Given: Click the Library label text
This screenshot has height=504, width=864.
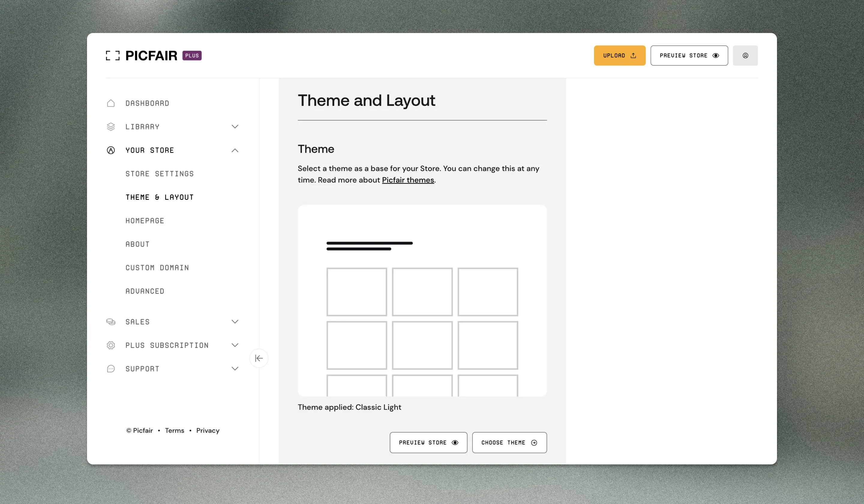Looking at the screenshot, I should tap(142, 127).
